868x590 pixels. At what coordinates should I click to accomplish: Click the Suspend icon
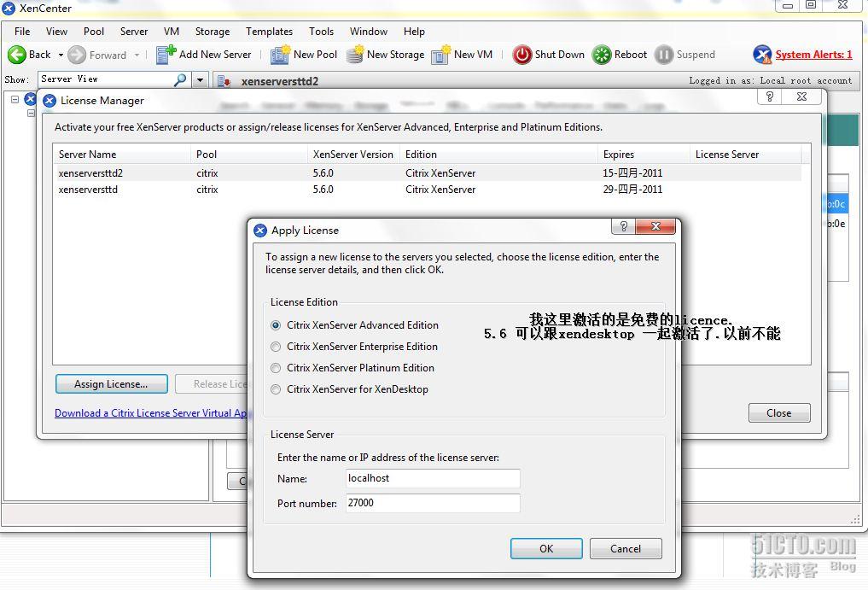[x=664, y=55]
